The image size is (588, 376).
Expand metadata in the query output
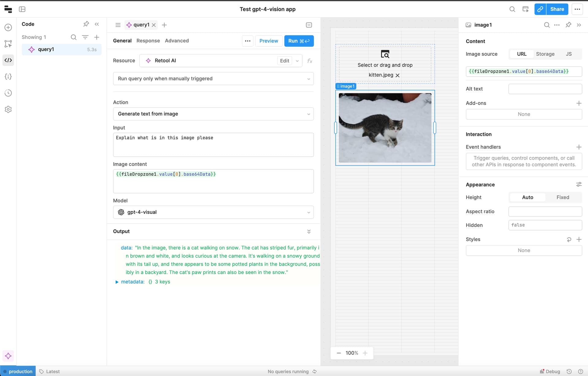pyautogui.click(x=117, y=282)
